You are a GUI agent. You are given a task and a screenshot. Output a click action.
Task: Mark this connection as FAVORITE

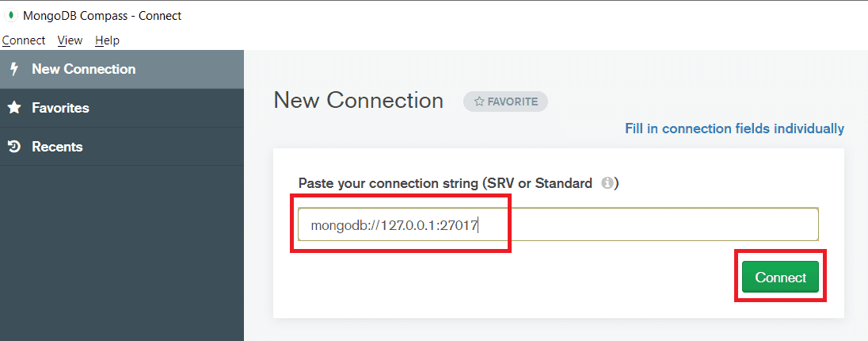[x=505, y=102]
